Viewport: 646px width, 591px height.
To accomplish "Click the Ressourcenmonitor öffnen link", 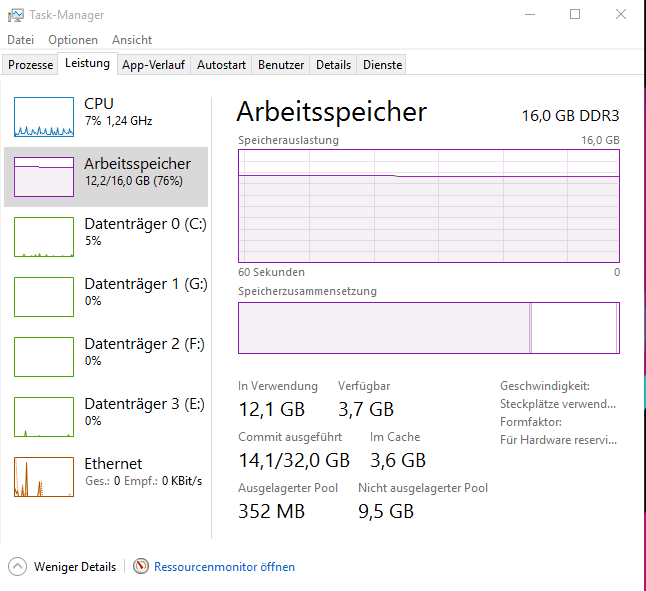I will (224, 567).
